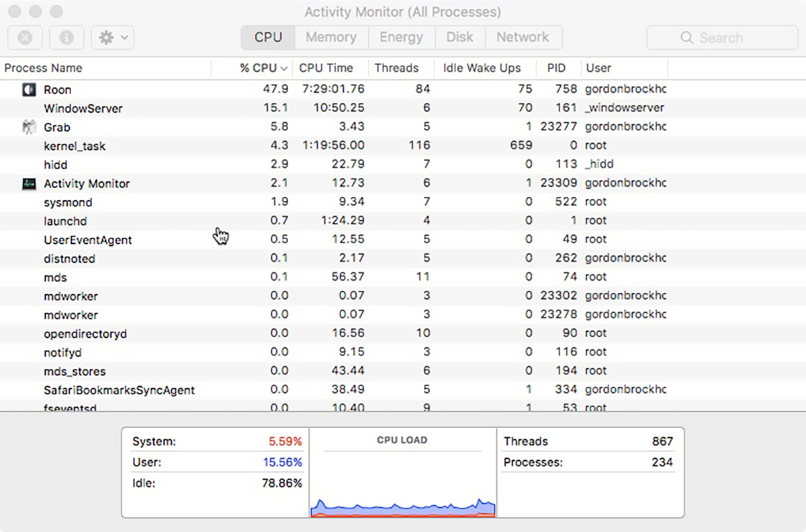Switch to the CPU tab
This screenshot has width=806, height=532.
(x=268, y=38)
